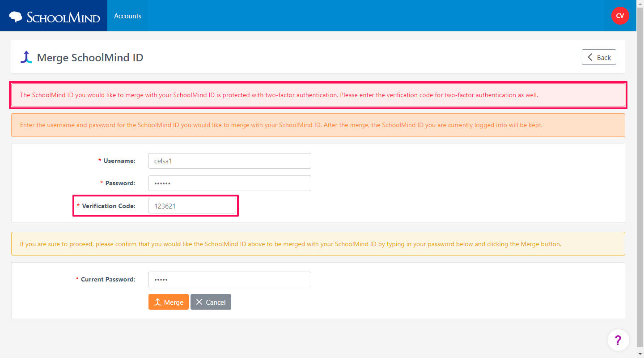Click the orange username and password instruction text
Screen dimensions: 644x358
coord(281,125)
